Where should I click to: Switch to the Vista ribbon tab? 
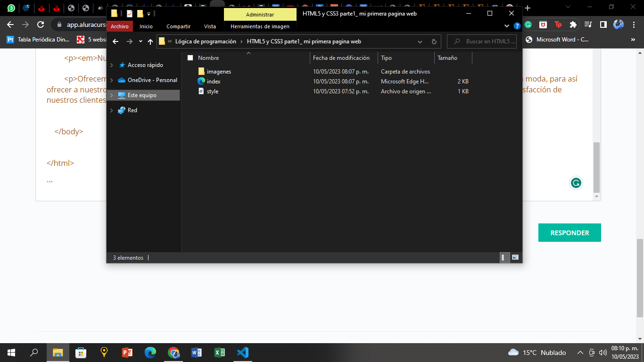click(210, 26)
